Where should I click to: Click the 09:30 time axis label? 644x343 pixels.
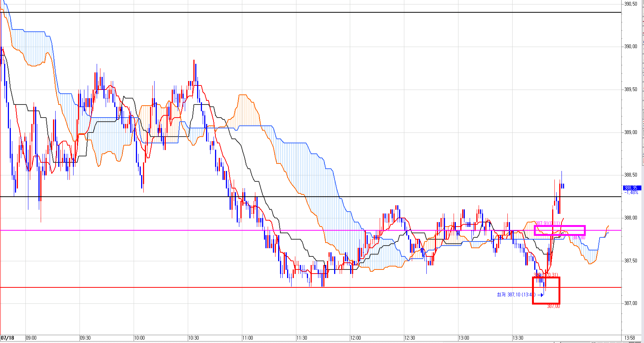[85, 338]
